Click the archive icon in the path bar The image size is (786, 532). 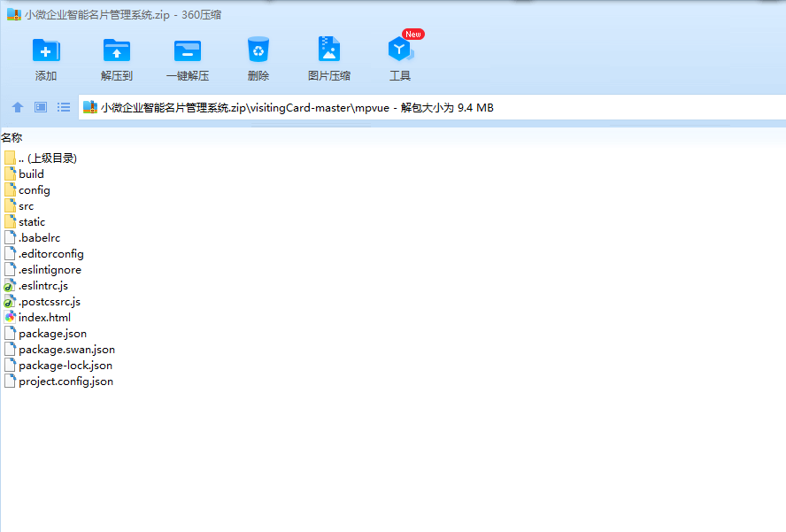(x=90, y=107)
